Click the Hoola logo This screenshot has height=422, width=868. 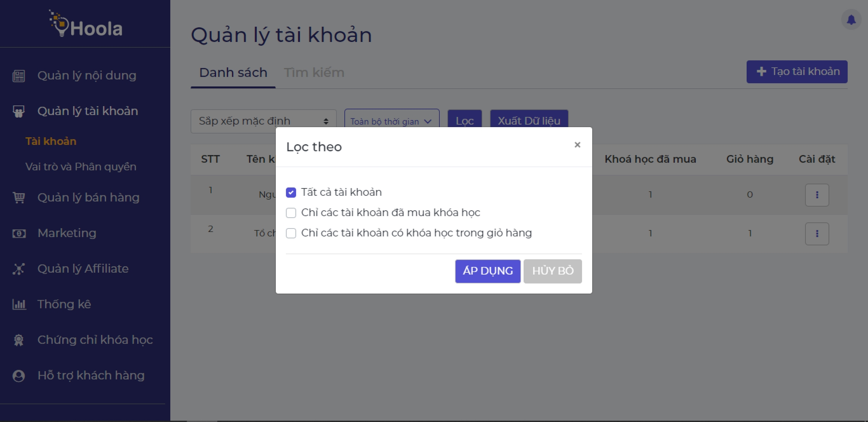tap(86, 25)
